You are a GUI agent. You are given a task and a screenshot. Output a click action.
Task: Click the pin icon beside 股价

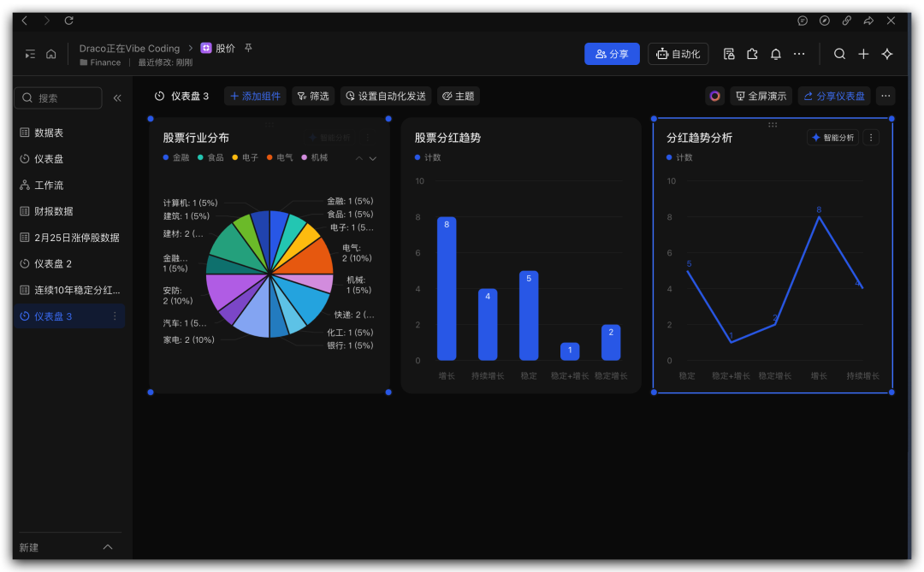tap(249, 48)
